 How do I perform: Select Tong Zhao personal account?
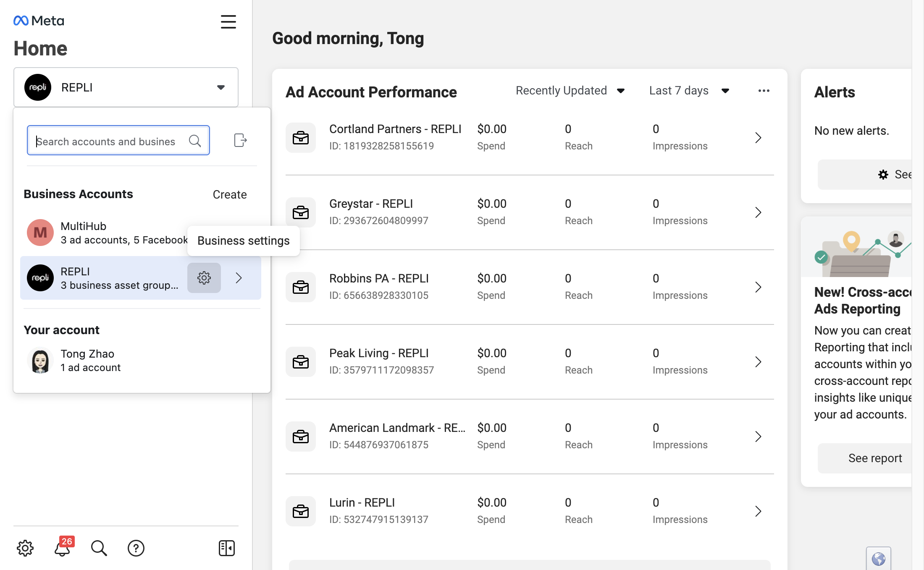point(141,361)
